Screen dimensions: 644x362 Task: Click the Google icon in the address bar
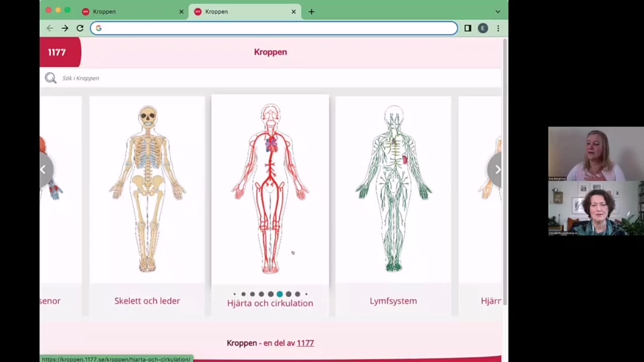point(99,28)
